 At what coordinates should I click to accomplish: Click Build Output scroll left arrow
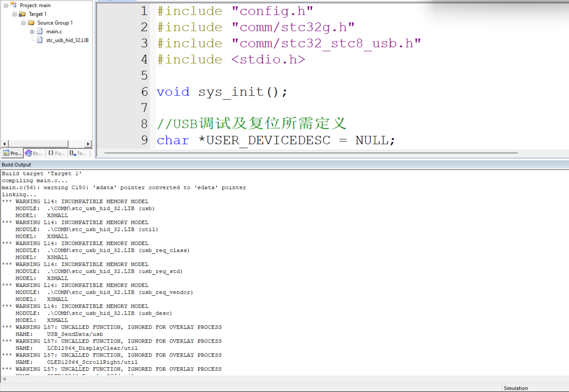(x=4, y=379)
